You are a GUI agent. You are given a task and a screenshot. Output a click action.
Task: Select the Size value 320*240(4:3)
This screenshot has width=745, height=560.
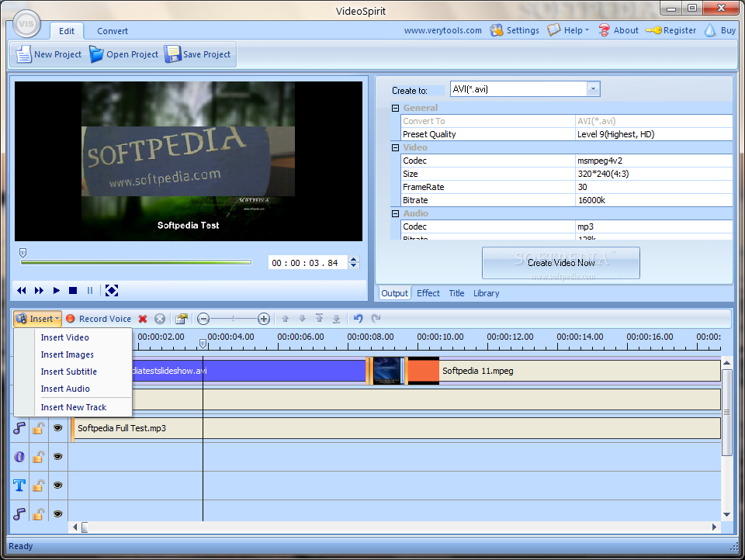point(653,174)
